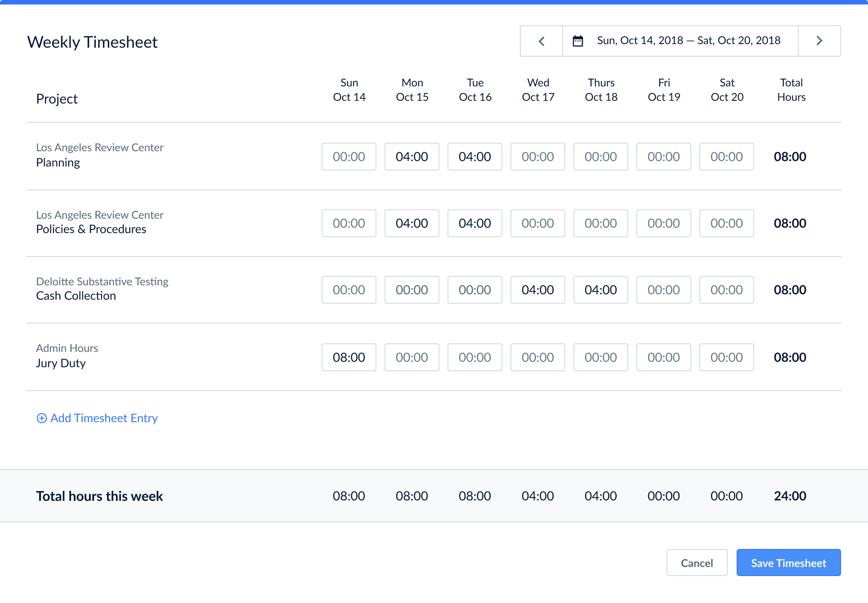Edit Thursday hours for Policies & Procedures
This screenshot has height=603, width=868.
(600, 223)
